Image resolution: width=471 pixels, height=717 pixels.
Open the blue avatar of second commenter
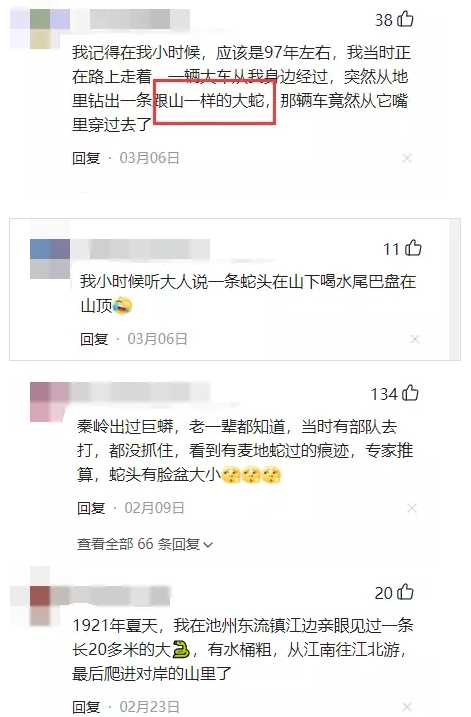pos(50,259)
